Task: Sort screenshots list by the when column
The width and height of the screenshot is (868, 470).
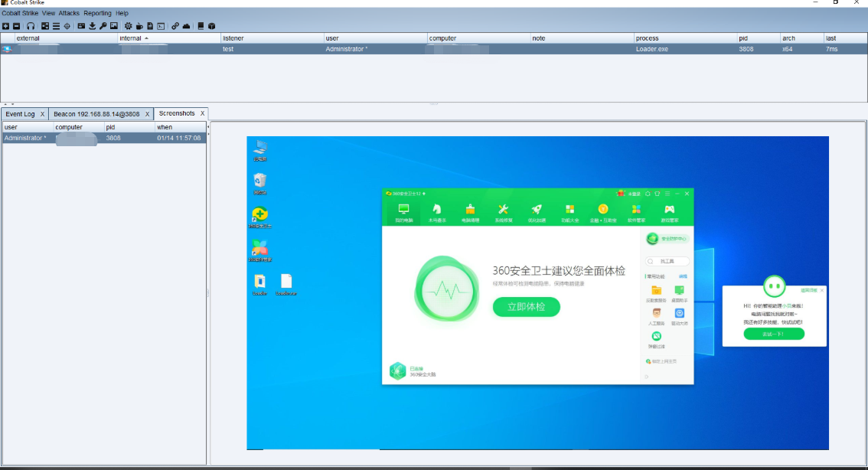Action: (181, 127)
